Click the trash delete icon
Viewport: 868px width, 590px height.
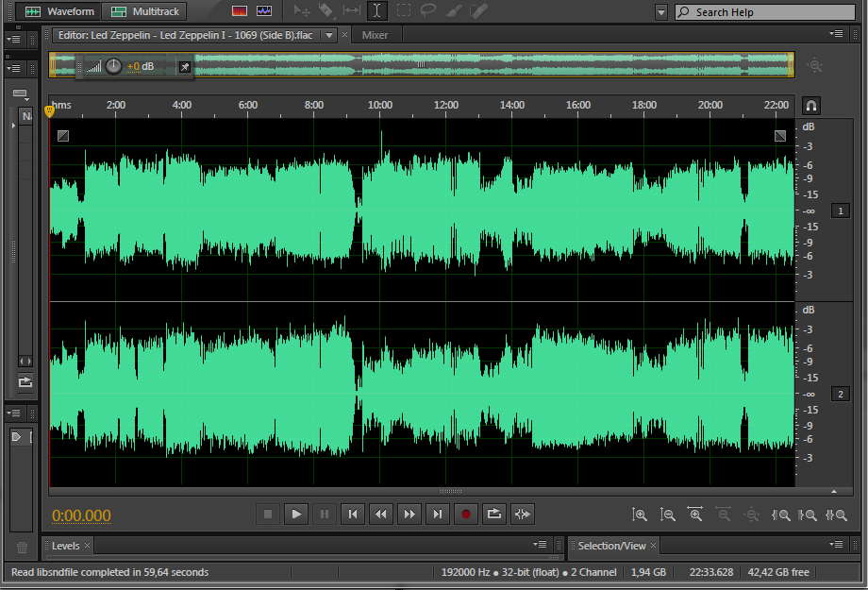(22, 548)
